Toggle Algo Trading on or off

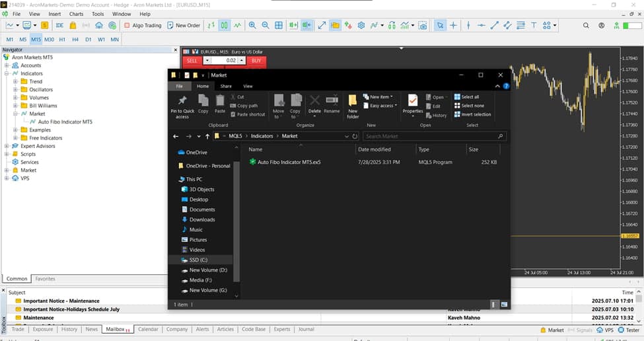[141, 25]
